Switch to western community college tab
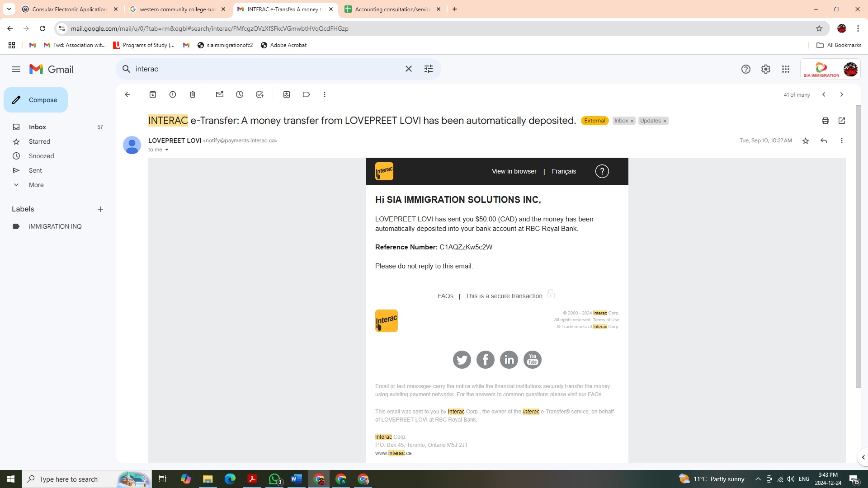 pos(177,9)
